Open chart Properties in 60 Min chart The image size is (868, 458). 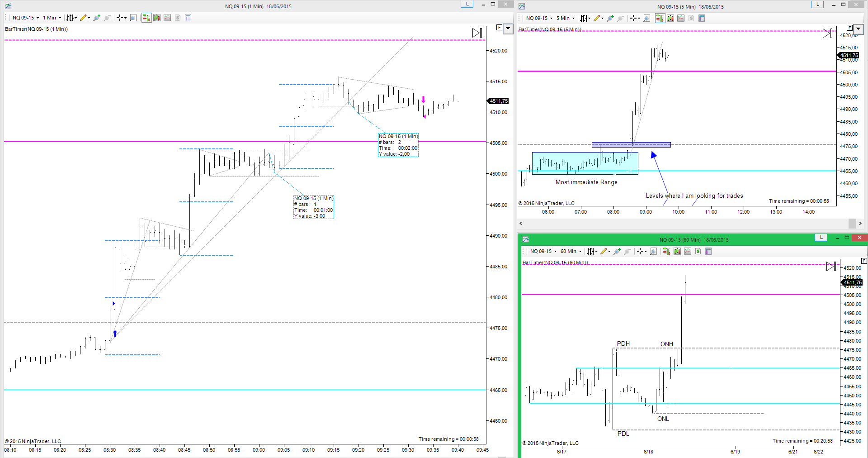708,251
